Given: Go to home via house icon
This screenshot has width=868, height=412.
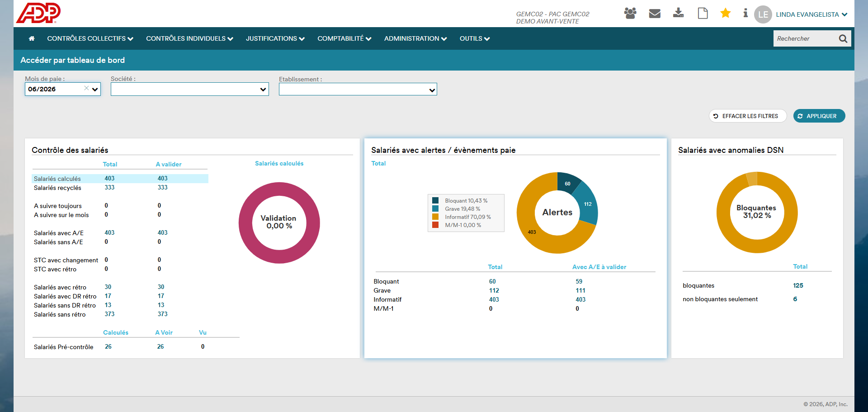Looking at the screenshot, I should tap(32, 38).
